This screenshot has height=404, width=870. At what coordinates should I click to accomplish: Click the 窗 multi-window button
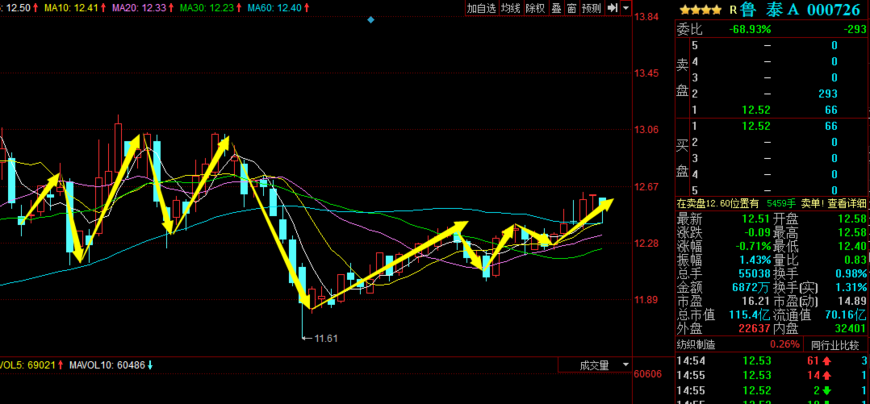pos(571,8)
